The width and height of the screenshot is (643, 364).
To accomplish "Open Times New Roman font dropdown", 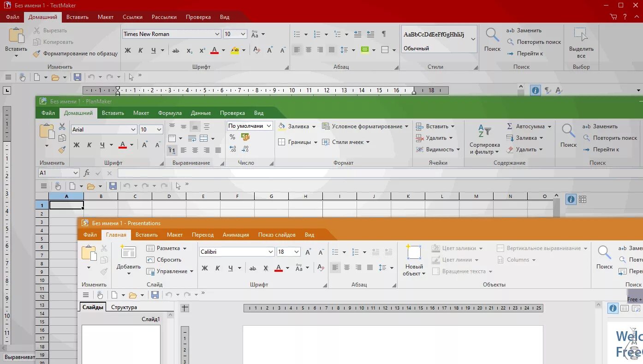I will pyautogui.click(x=217, y=34).
